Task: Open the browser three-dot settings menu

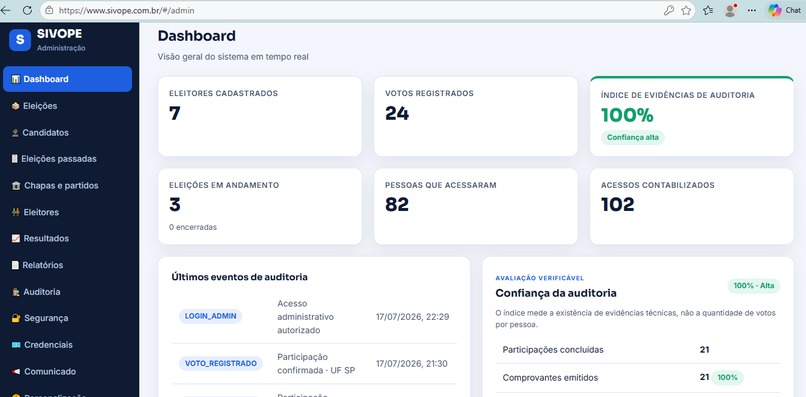Action: tap(752, 10)
